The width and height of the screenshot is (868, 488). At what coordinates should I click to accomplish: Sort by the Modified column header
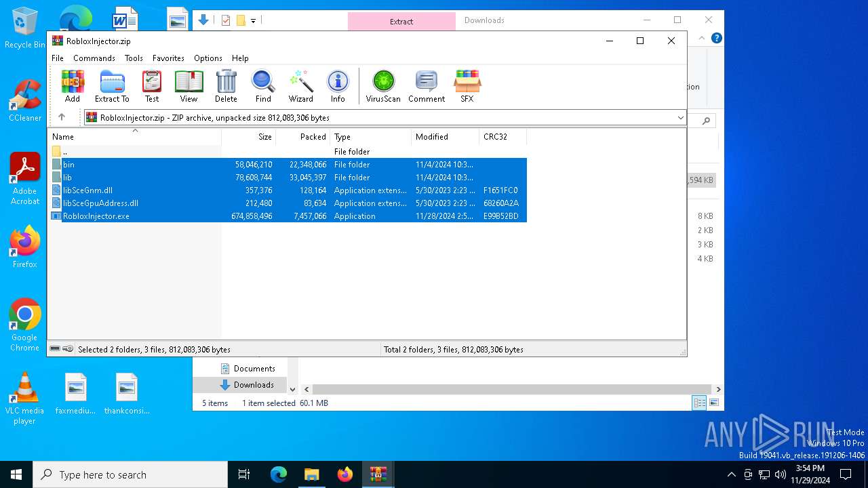point(446,137)
